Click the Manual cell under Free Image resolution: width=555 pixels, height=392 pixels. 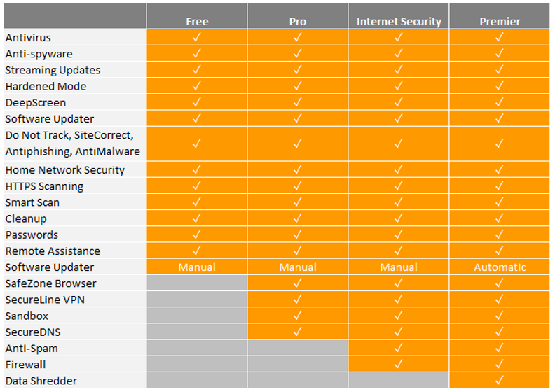pyautogui.click(x=197, y=267)
